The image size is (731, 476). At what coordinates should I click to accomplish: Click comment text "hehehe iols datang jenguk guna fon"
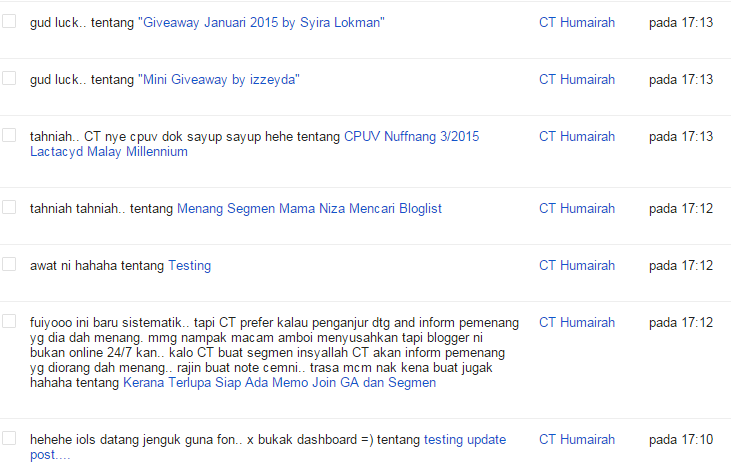click(x=133, y=440)
